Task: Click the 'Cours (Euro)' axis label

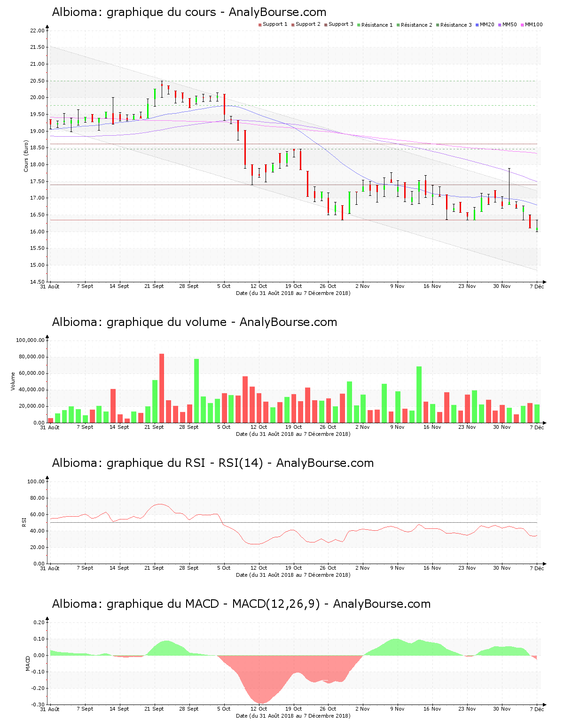Action: tap(26, 156)
